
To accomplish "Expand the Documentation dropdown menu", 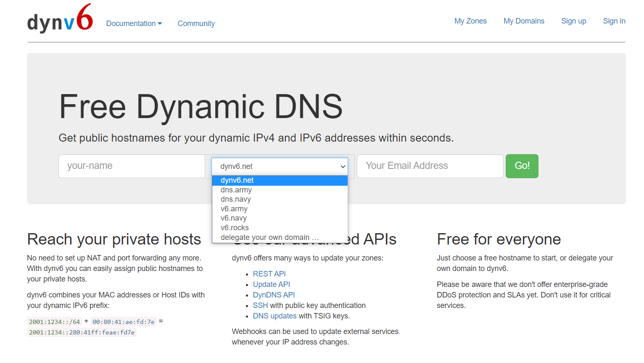I will tap(134, 24).
